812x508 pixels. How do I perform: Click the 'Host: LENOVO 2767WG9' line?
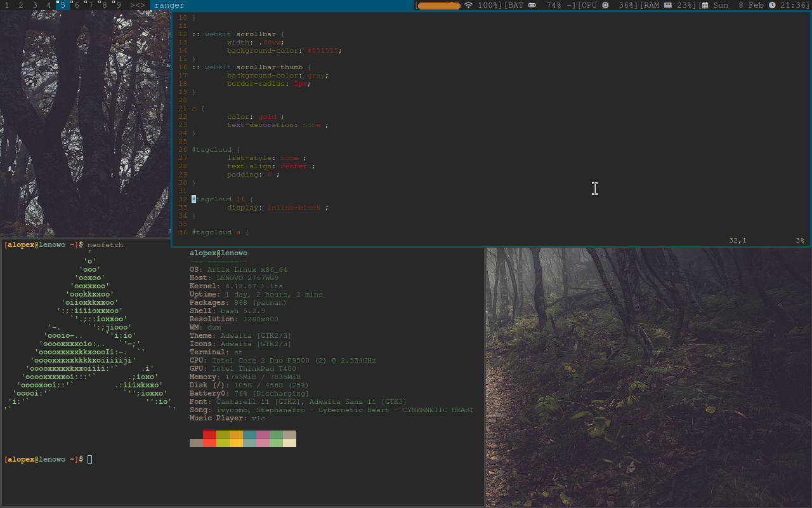(234, 278)
